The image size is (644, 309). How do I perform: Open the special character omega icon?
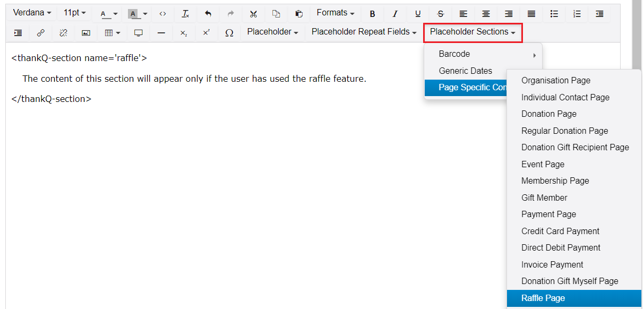(229, 33)
